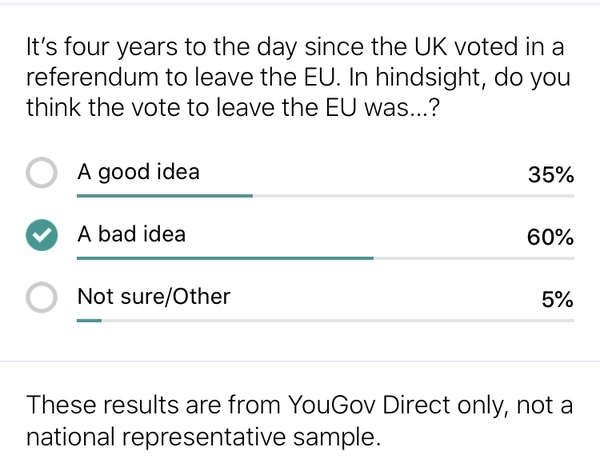Click the gray unfilled bar portion under 'A good idea'
600x467 pixels.
[413, 196]
